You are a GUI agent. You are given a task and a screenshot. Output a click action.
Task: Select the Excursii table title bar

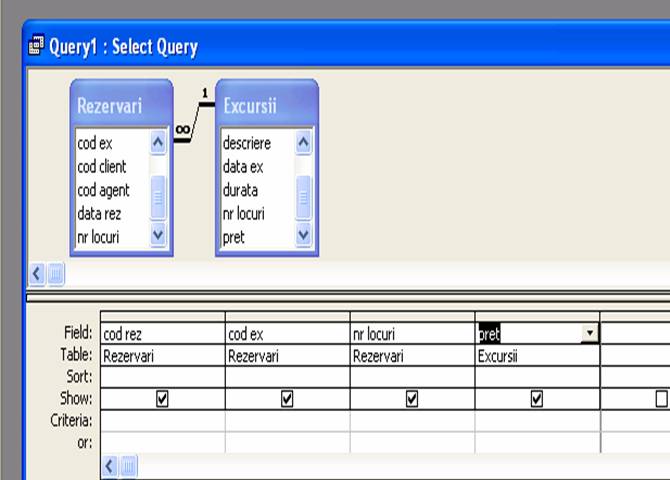(250, 105)
